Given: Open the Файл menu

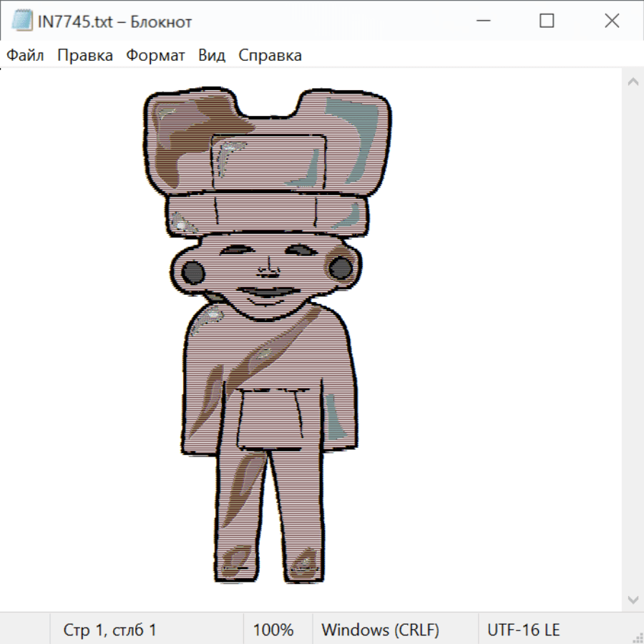Looking at the screenshot, I should [x=26, y=56].
